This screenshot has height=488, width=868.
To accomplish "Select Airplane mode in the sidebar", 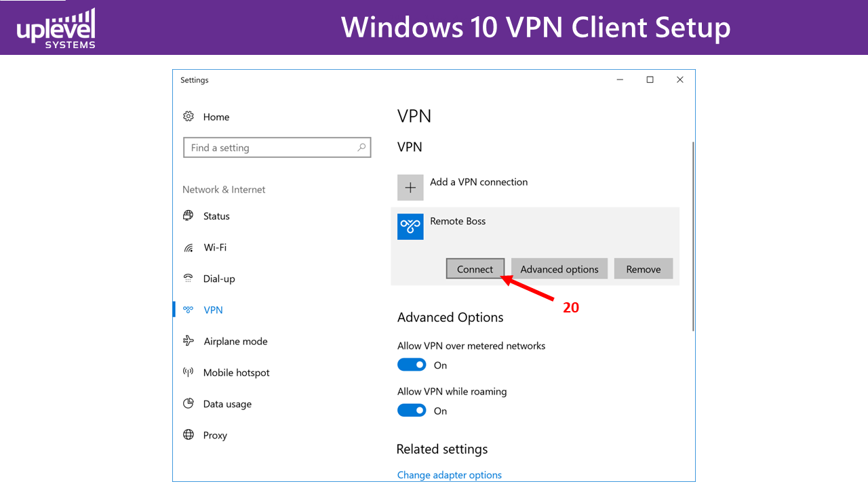I will [x=235, y=341].
